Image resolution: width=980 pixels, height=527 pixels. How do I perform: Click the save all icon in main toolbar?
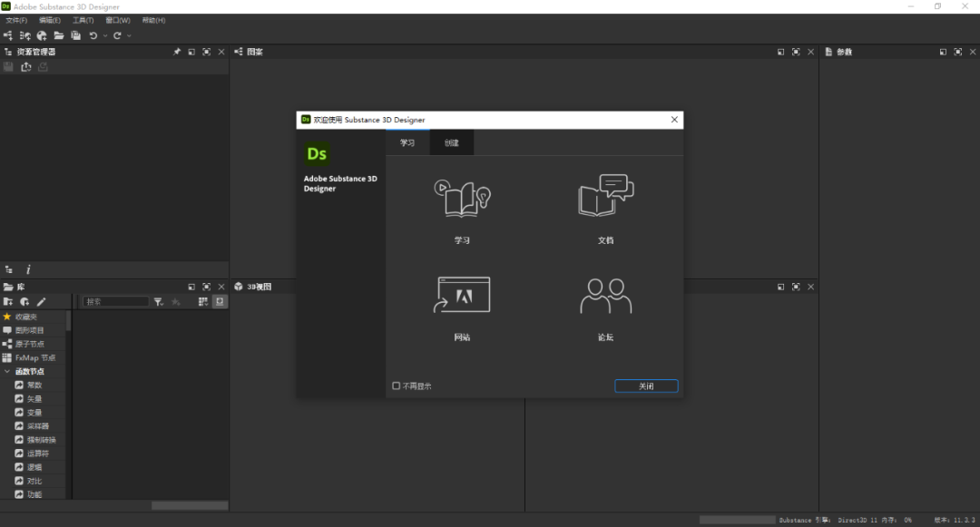point(76,35)
